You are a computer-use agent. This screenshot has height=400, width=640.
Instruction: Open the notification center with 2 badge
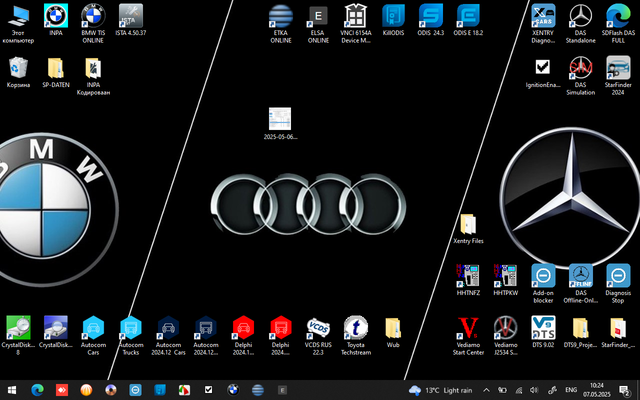pos(624,390)
